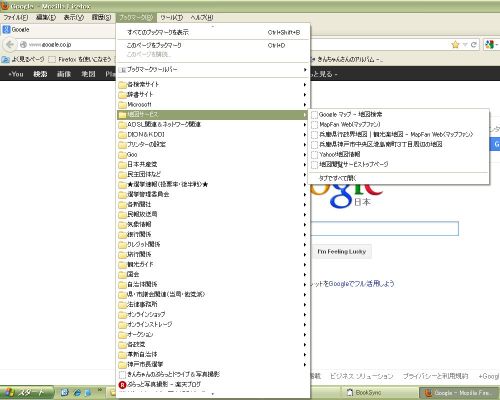The width and height of the screenshot is (500, 400).
Task: Click the BookSync taskbar button
Action: pos(378,393)
